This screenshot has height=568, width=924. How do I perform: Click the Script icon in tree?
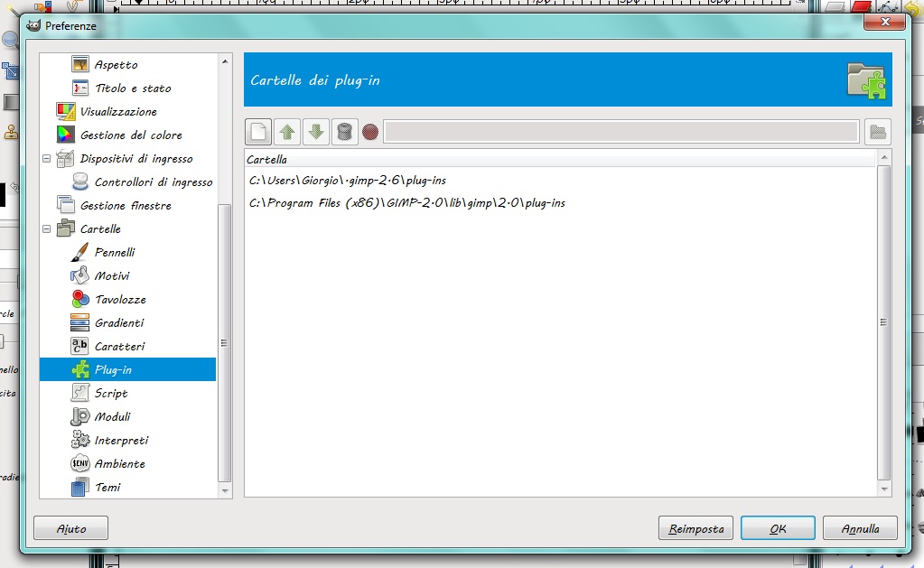(79, 393)
